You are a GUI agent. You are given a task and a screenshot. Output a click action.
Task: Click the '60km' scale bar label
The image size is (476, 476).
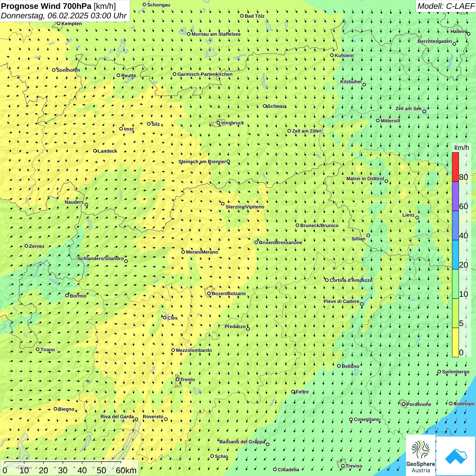(x=126, y=471)
